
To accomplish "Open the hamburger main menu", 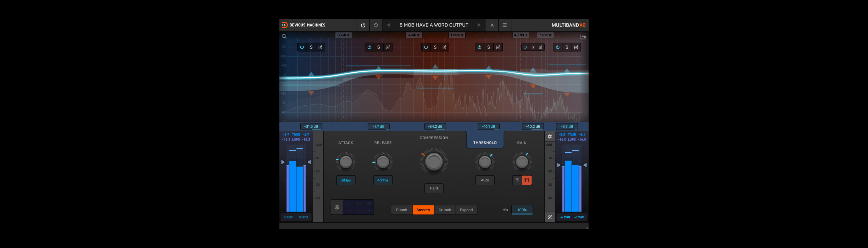I will coord(504,25).
